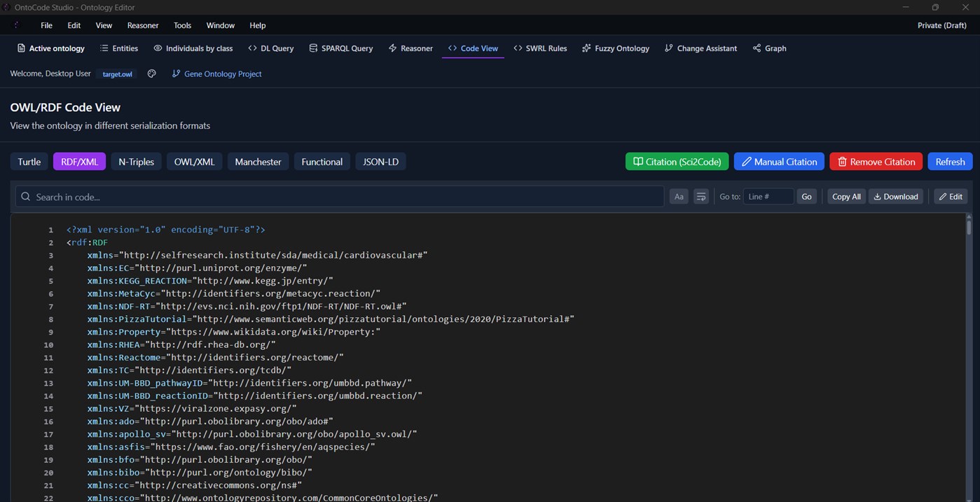Open the Window menu
This screenshot has height=502, width=980.
[221, 25]
